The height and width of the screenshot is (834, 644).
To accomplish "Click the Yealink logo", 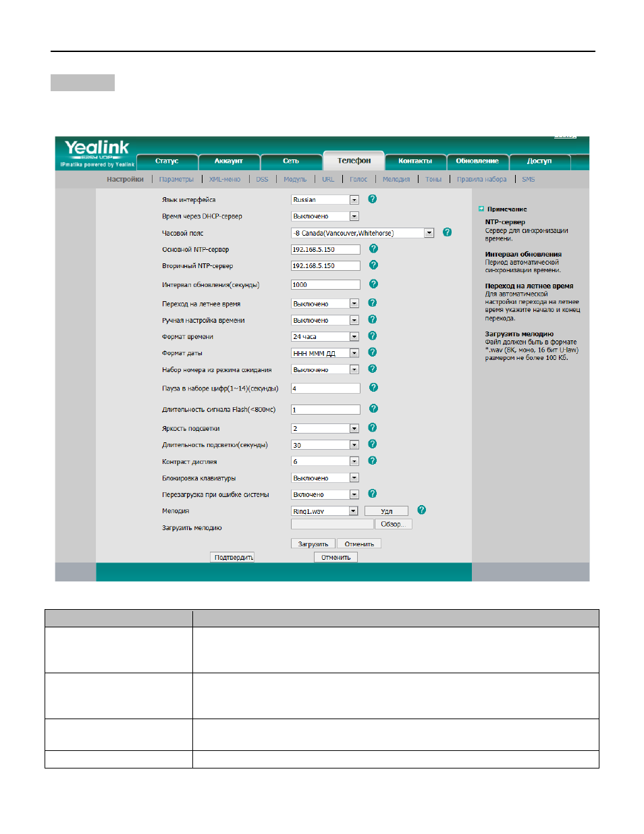I will (97, 148).
